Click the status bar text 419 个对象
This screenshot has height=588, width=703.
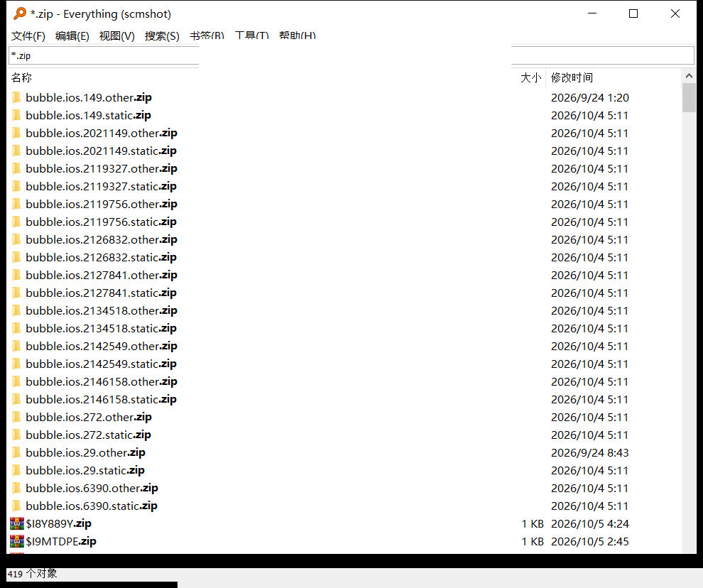[x=32, y=574]
